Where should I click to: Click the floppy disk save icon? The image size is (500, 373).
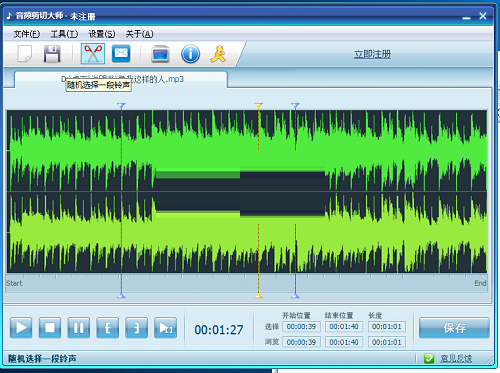tap(52, 54)
